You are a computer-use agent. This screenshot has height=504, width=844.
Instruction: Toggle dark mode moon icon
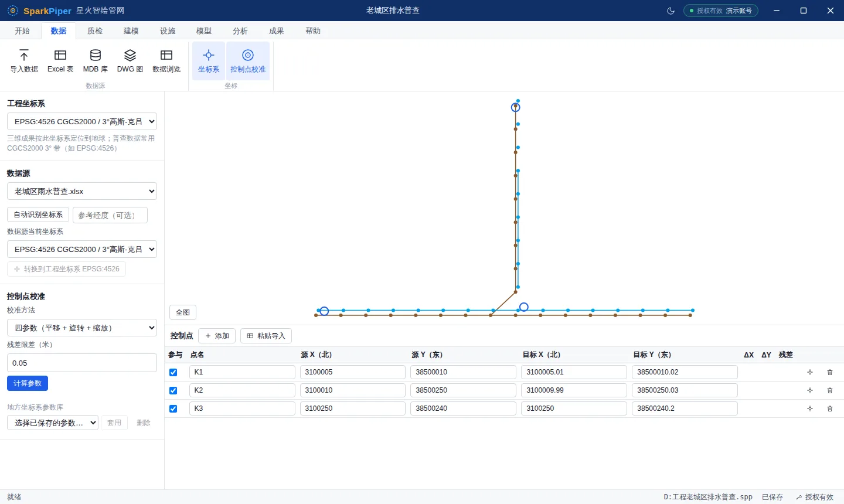pyautogui.click(x=671, y=11)
